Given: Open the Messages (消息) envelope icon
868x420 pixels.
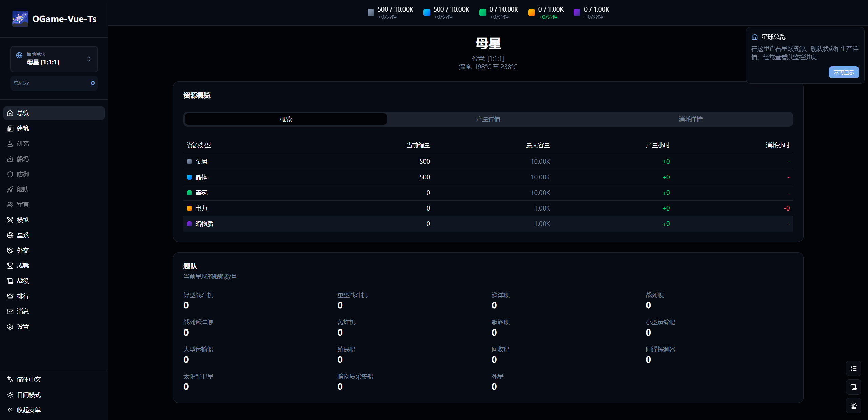Looking at the screenshot, I should [10, 312].
